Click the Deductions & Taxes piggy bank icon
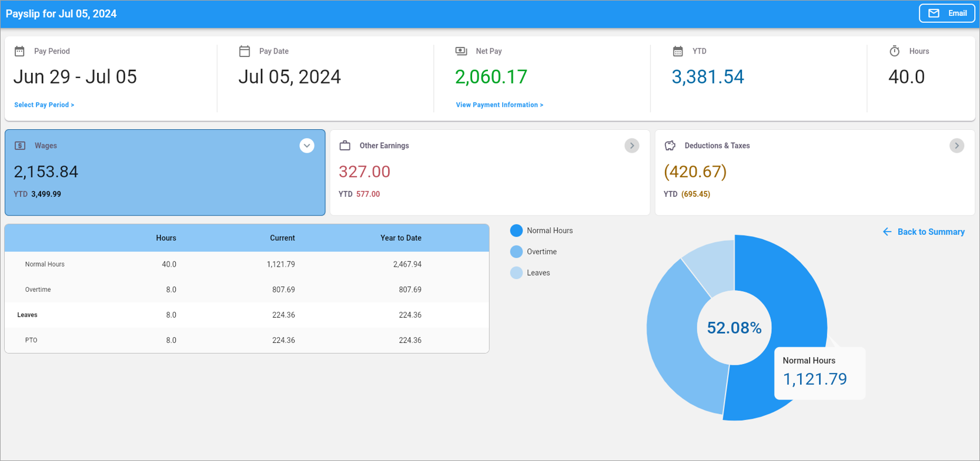The image size is (980, 461). point(670,146)
